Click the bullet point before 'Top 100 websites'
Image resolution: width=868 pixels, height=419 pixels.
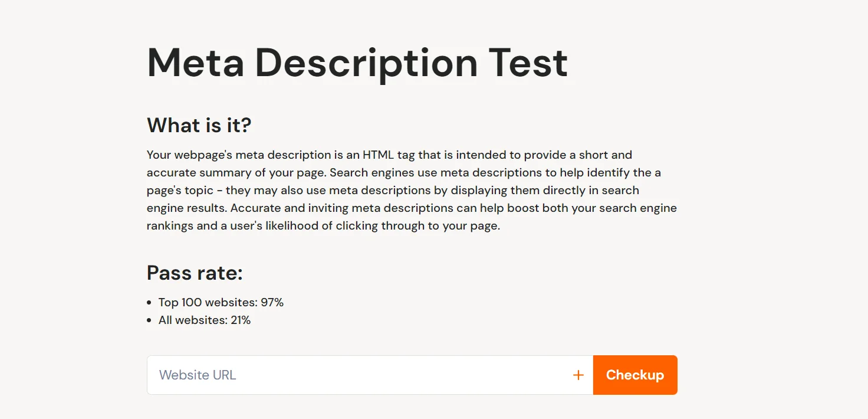[149, 302]
